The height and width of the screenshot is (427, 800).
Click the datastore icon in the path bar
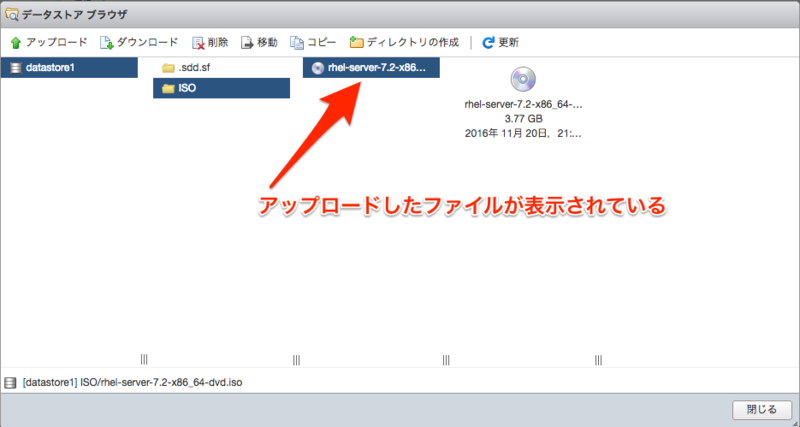(x=10, y=382)
